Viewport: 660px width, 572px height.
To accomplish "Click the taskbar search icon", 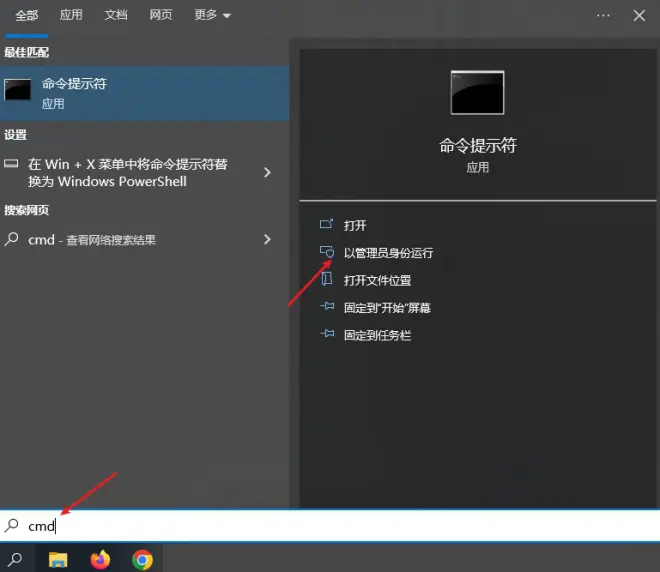I will pos(15,559).
